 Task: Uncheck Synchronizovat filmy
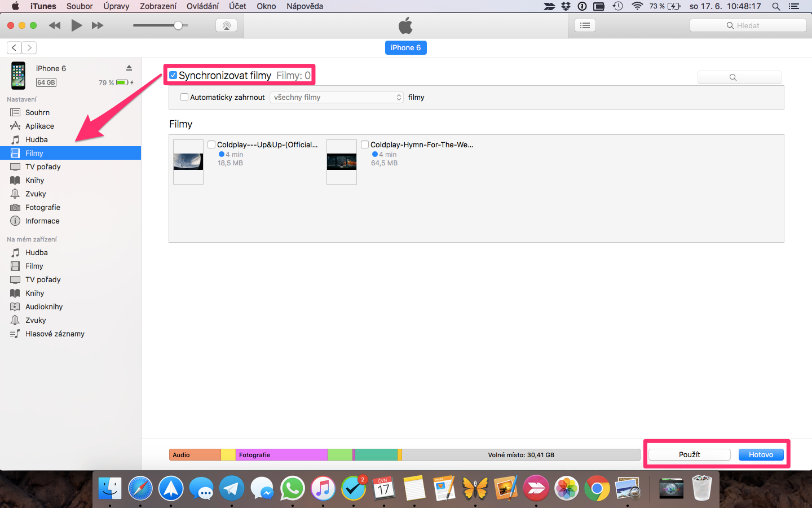coord(173,75)
